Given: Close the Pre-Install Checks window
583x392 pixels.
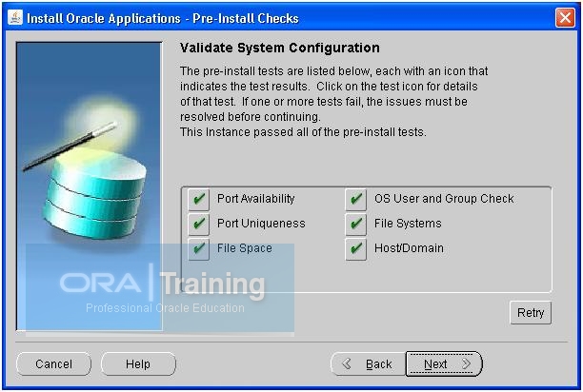Looking at the screenshot, I should [565, 17].
